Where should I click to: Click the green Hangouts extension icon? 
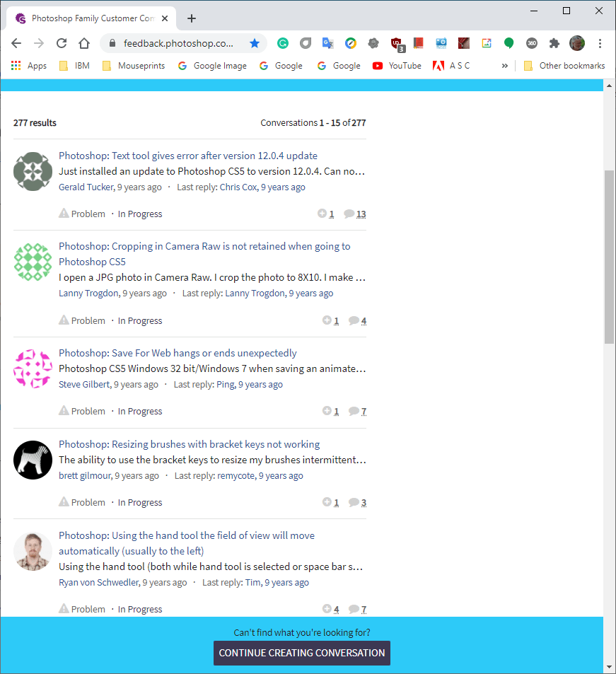point(509,43)
